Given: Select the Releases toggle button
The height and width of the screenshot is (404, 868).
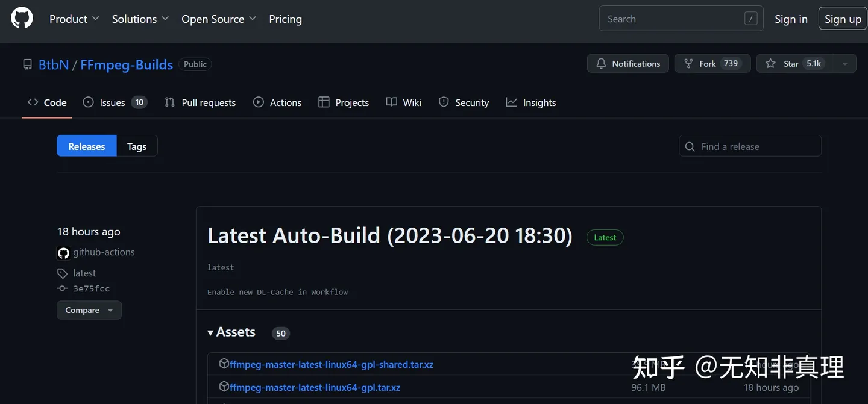Looking at the screenshot, I should (x=87, y=146).
